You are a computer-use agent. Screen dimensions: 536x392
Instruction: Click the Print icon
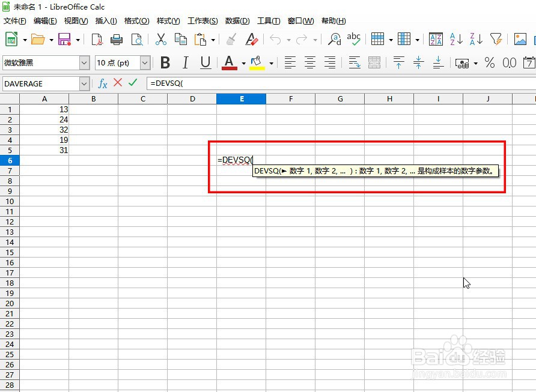(117, 40)
